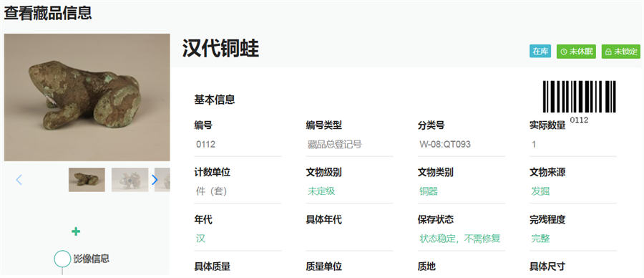Click the 文物来源 value 发掘

pyautogui.click(x=540, y=191)
